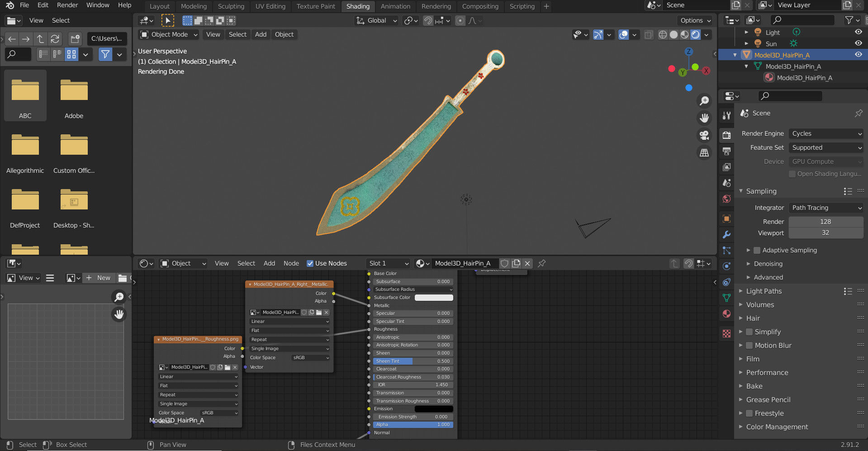Hide the Sun object in outliner

click(x=858, y=43)
